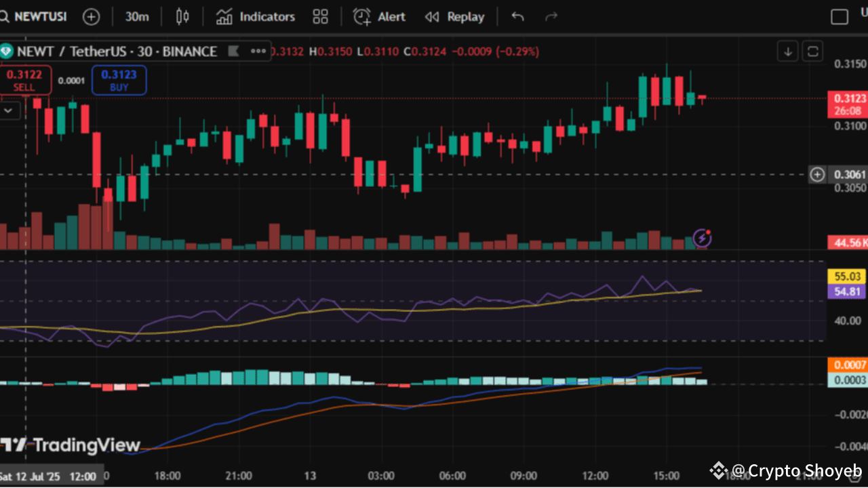Open the layout setup square icon
The image size is (868, 488).
click(x=840, y=16)
